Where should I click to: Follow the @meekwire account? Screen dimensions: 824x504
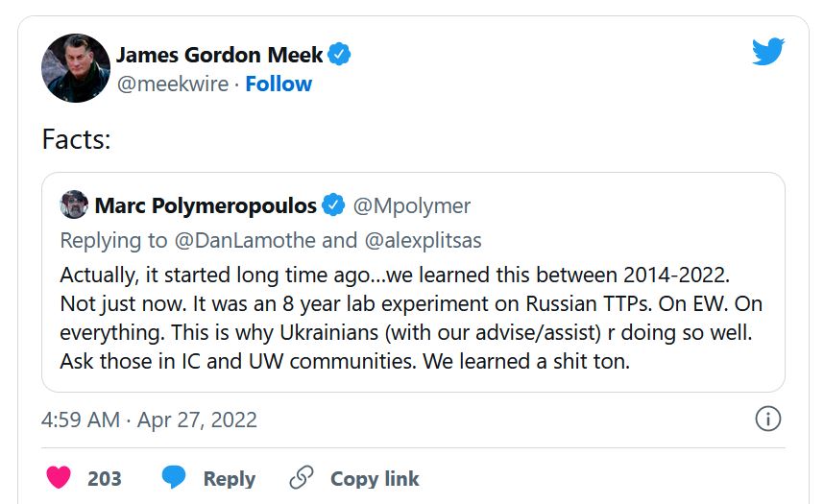279,84
